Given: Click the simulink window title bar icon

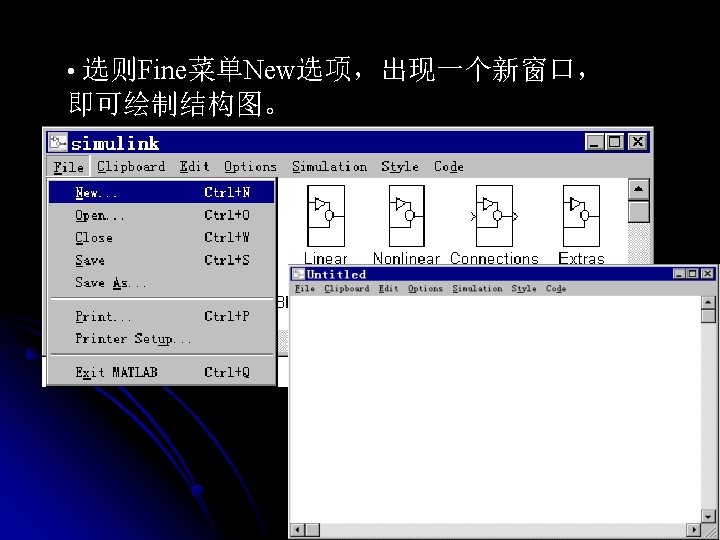Looking at the screenshot, I should 58,142.
